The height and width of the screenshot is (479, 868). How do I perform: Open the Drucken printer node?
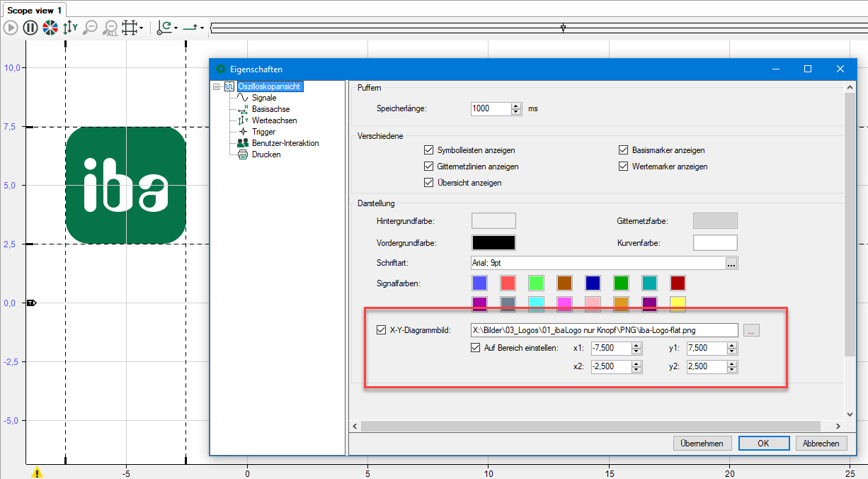[266, 154]
